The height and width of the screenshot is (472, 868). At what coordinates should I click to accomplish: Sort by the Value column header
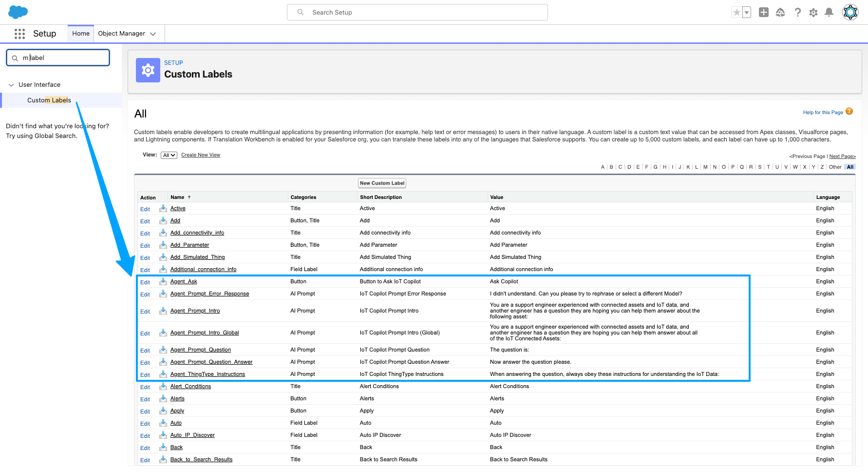coord(497,197)
